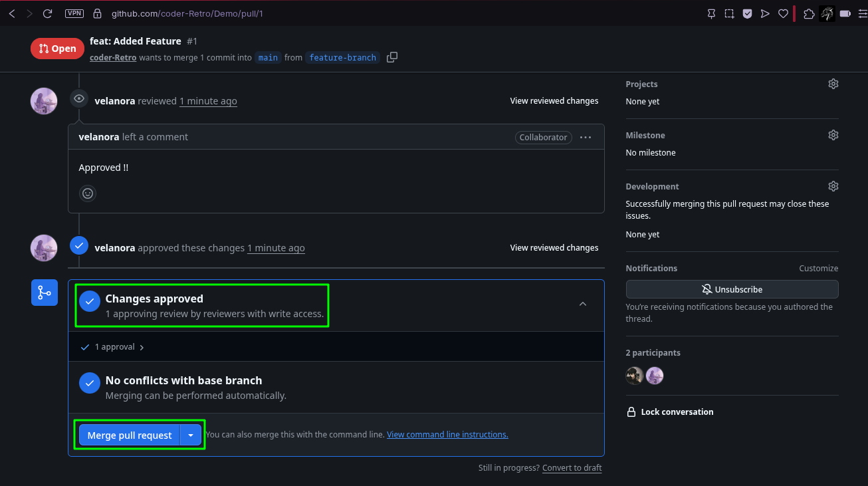The image size is (868, 486).
Task: Collapse the Changes approved section chevron
Action: point(583,304)
